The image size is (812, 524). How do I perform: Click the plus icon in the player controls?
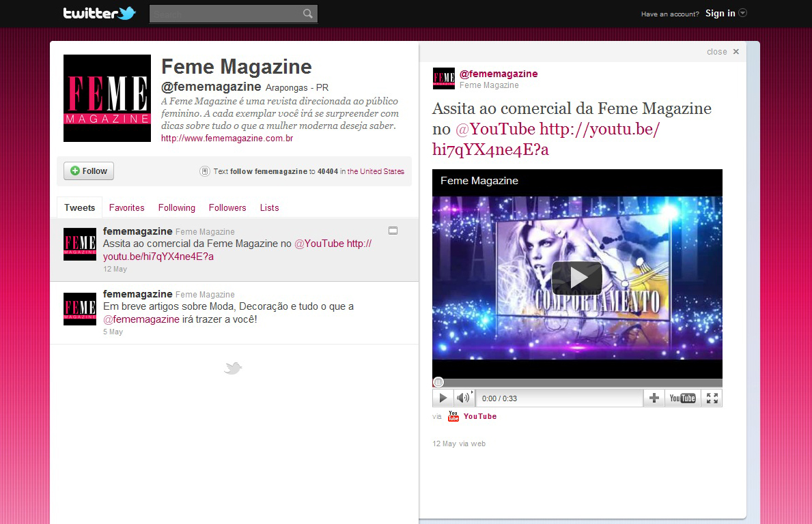click(654, 398)
